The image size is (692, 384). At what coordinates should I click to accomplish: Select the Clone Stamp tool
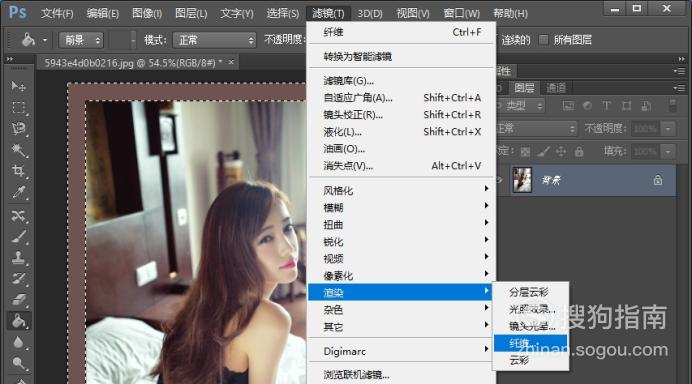point(18,258)
